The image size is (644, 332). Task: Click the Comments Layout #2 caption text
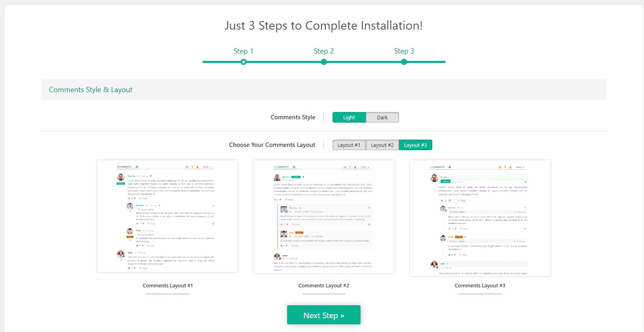tap(324, 286)
